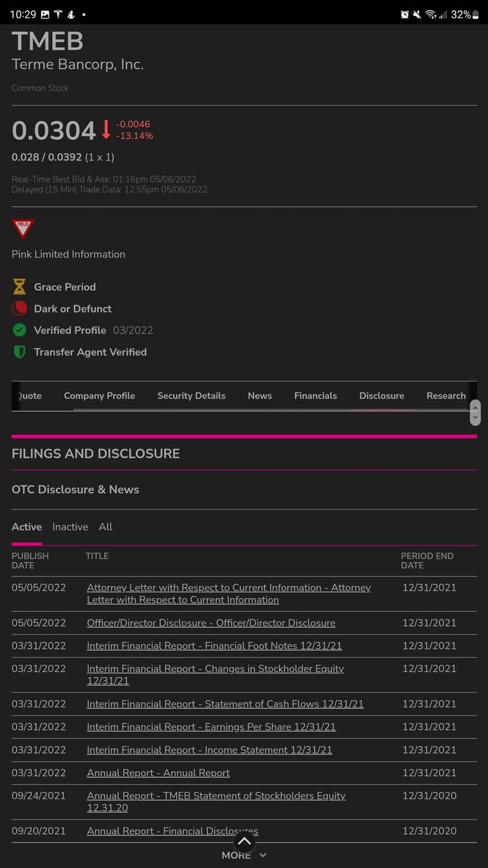Viewport: 488px width, 868px height.
Task: Tap the FILINGS AND DISCLOSURE heading
Action: (96, 454)
